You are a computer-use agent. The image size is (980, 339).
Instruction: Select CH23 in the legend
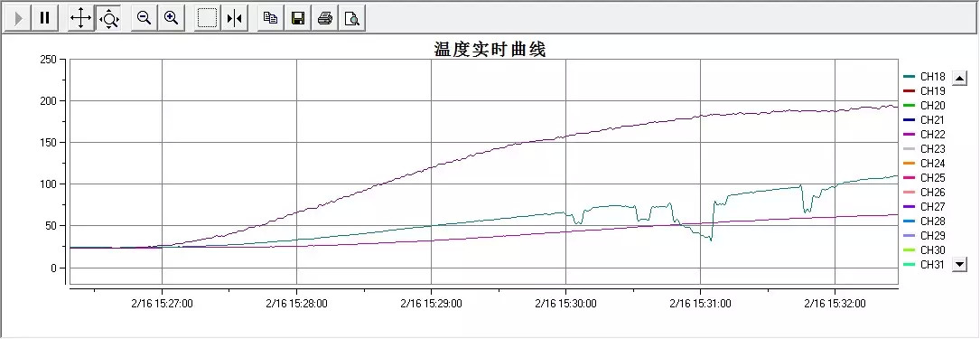pyautogui.click(x=925, y=149)
